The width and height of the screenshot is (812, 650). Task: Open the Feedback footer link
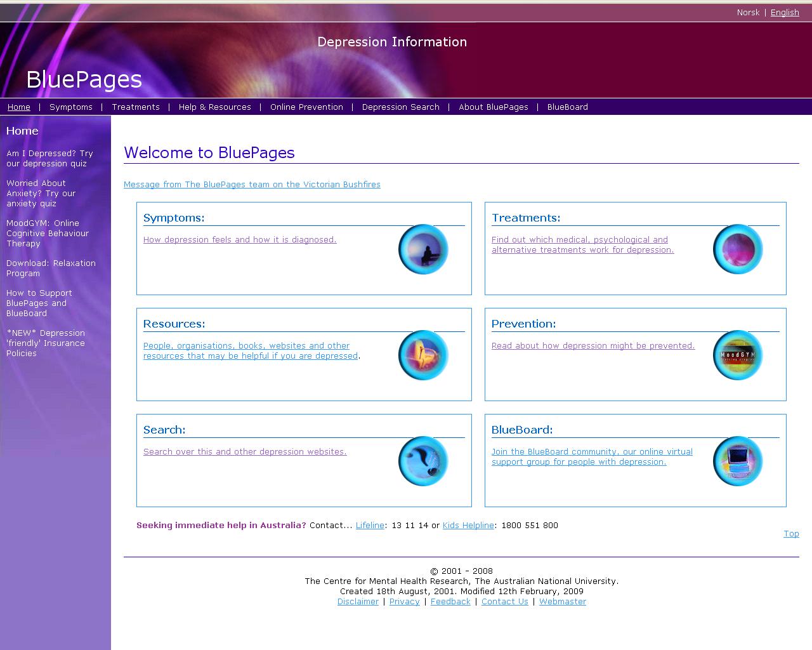[450, 602]
